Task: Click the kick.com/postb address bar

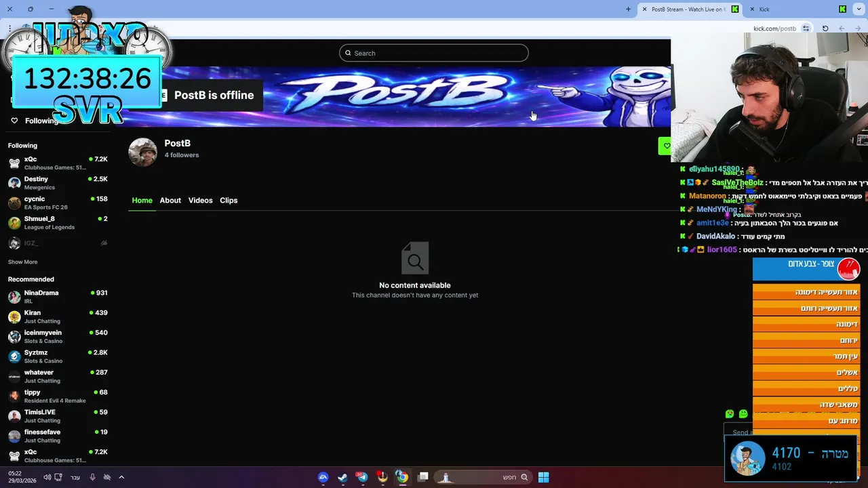Action: [774, 28]
